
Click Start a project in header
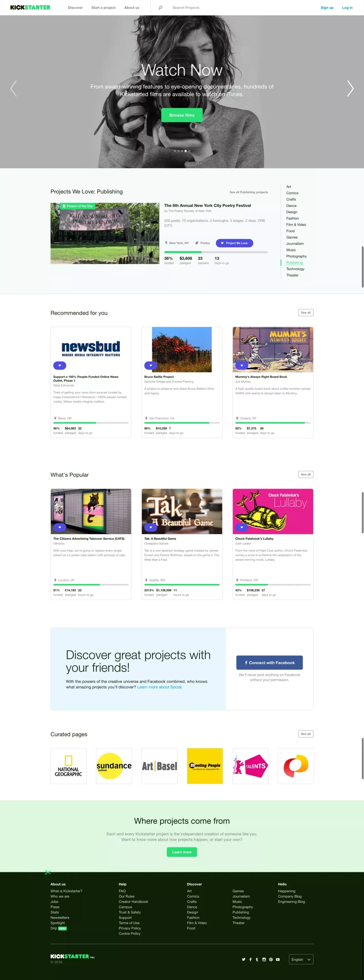103,8
